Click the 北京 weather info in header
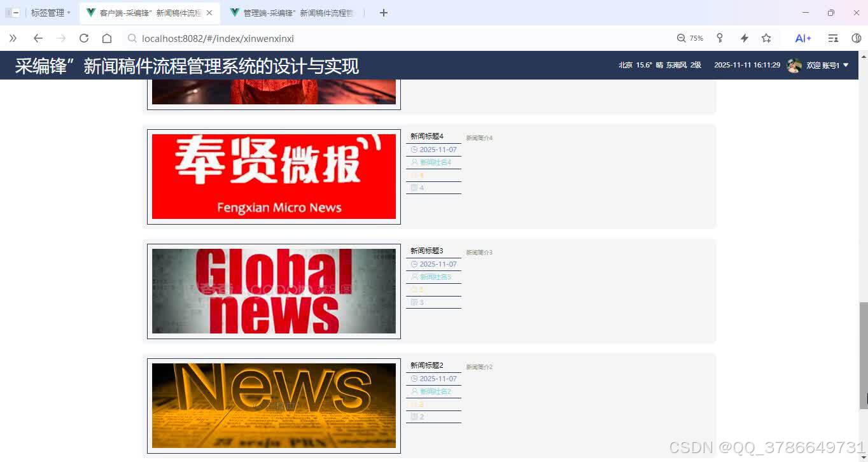The width and height of the screenshot is (868, 462). click(x=660, y=65)
